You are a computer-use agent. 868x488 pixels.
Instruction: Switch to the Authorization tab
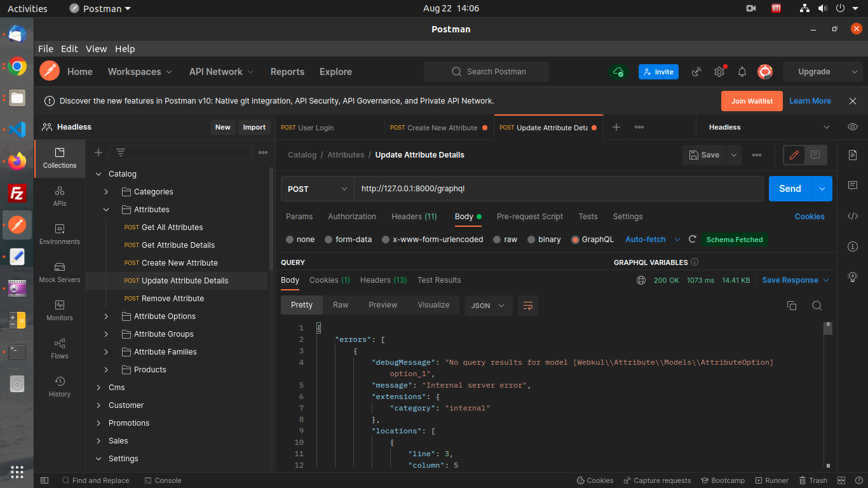coord(351,217)
